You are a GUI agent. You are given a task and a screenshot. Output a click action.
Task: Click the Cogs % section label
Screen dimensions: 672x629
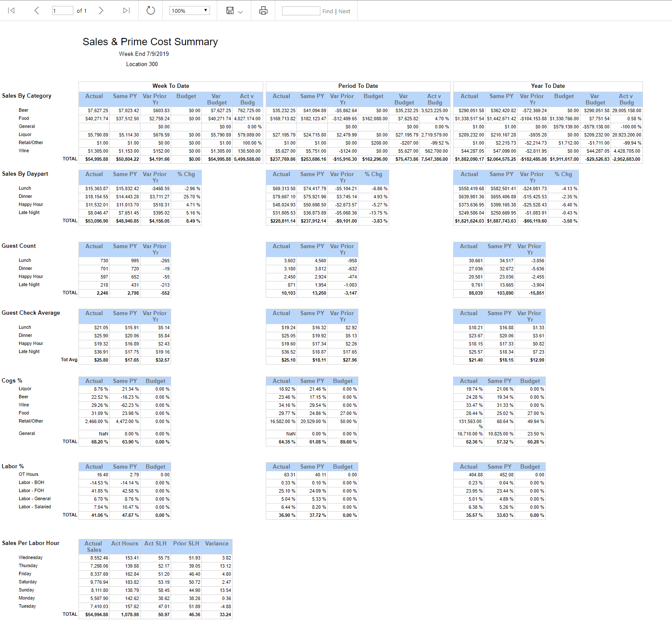click(12, 380)
